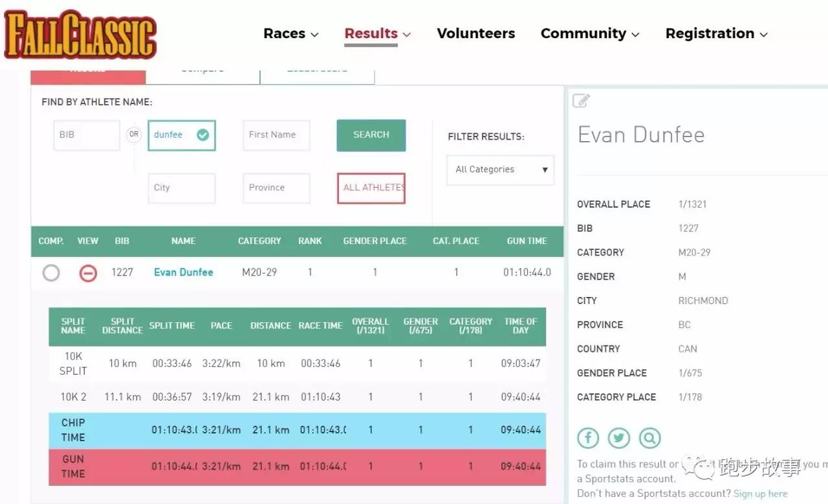Click overall place value 1/1321
Screen dimensions: 828x504
pyautogui.click(x=692, y=204)
